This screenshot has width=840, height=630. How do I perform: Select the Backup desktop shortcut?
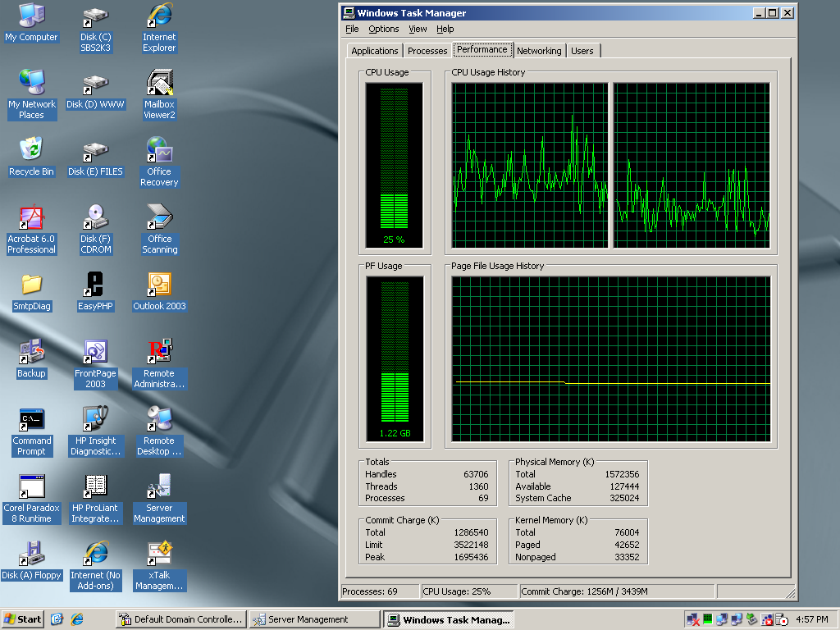pyautogui.click(x=32, y=359)
